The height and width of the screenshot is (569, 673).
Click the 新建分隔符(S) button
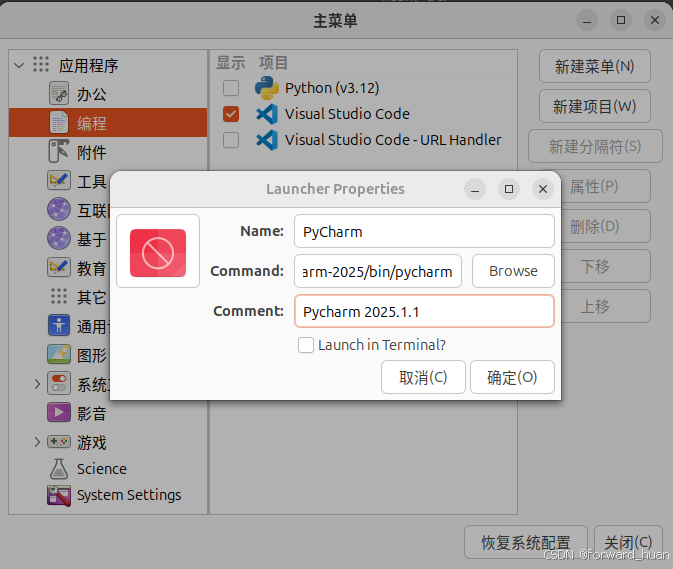pyautogui.click(x=595, y=146)
